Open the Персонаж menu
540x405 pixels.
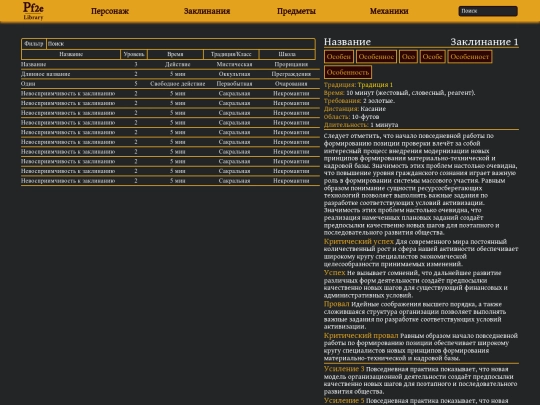[110, 11]
